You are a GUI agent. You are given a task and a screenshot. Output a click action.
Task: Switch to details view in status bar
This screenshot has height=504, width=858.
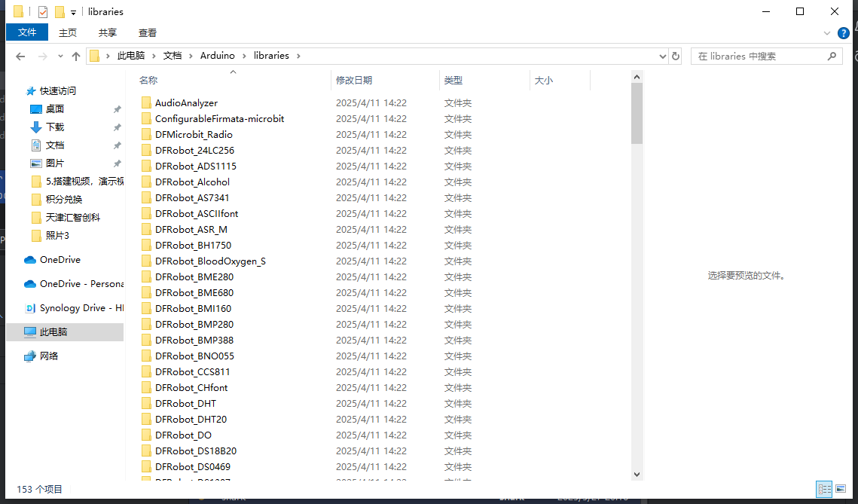pos(824,489)
